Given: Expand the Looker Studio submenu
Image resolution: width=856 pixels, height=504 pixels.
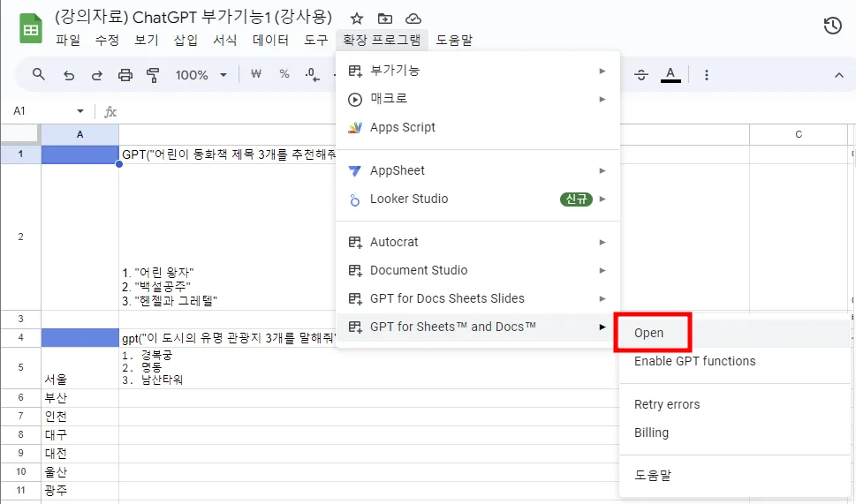Looking at the screenshot, I should [x=478, y=199].
